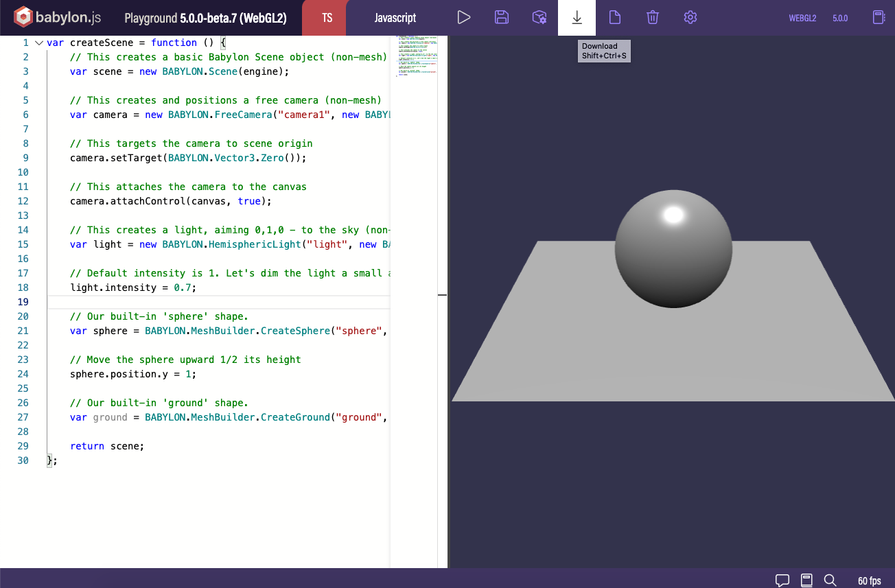The width and height of the screenshot is (895, 588).
Task: Open the Inspector cube icon
Action: click(539, 18)
